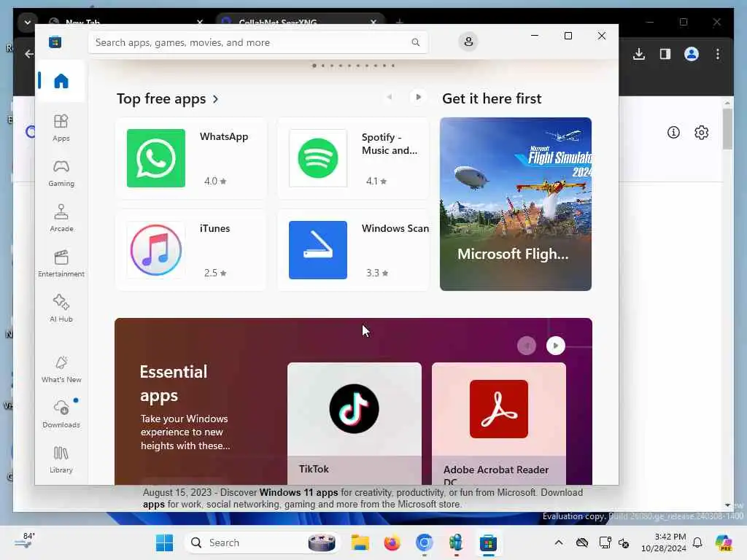Open the Microsoft Flight Simulator card

[516, 204]
